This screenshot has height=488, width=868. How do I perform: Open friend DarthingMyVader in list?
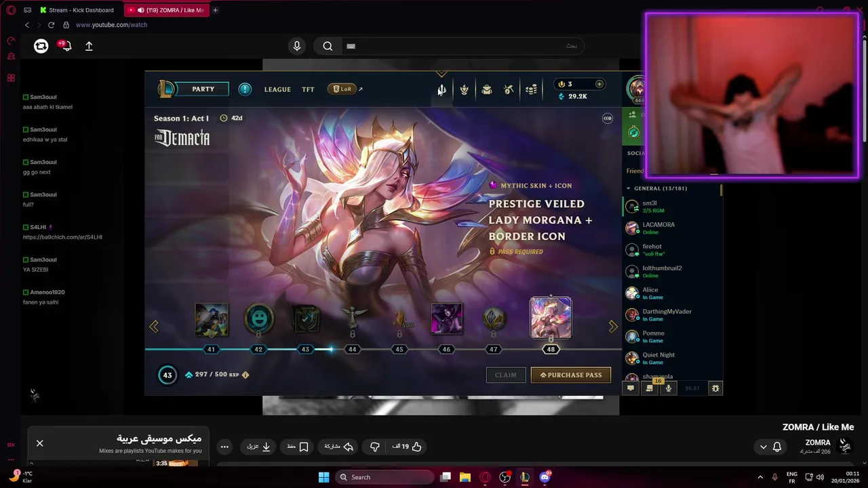click(671, 315)
